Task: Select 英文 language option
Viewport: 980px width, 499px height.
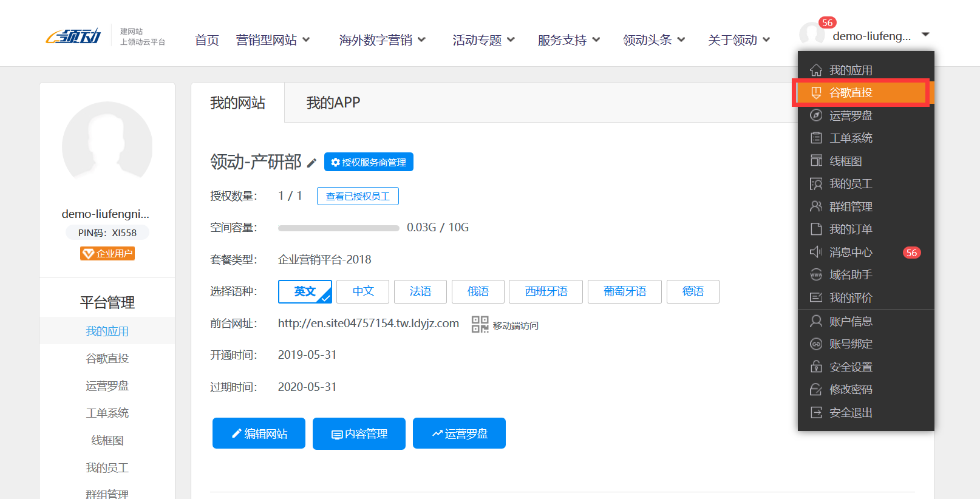Action: point(305,291)
